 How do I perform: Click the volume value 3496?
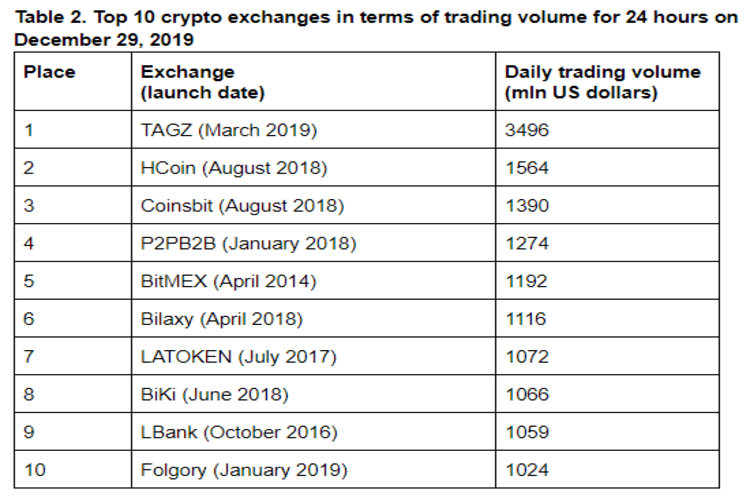click(x=527, y=130)
